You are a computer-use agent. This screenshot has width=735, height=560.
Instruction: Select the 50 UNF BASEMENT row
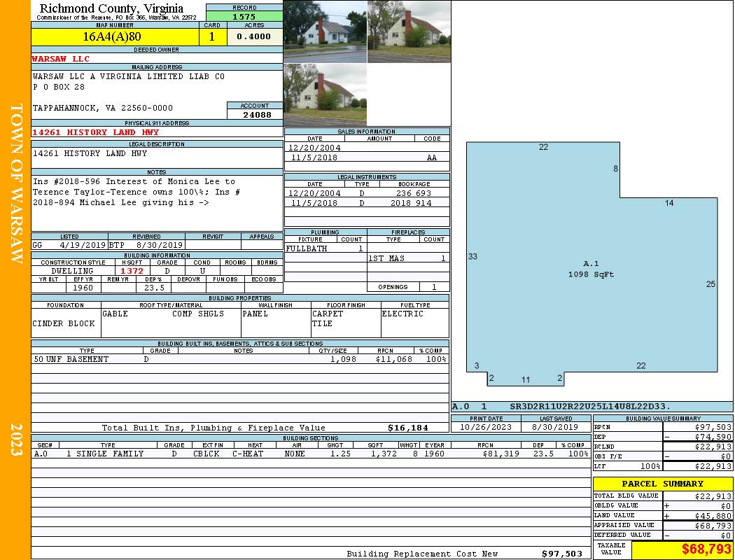tap(239, 359)
